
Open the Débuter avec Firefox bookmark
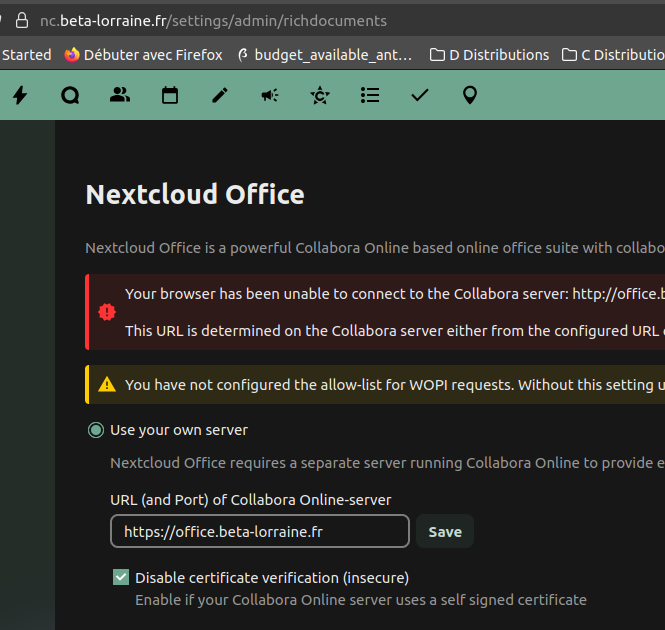(x=143, y=55)
